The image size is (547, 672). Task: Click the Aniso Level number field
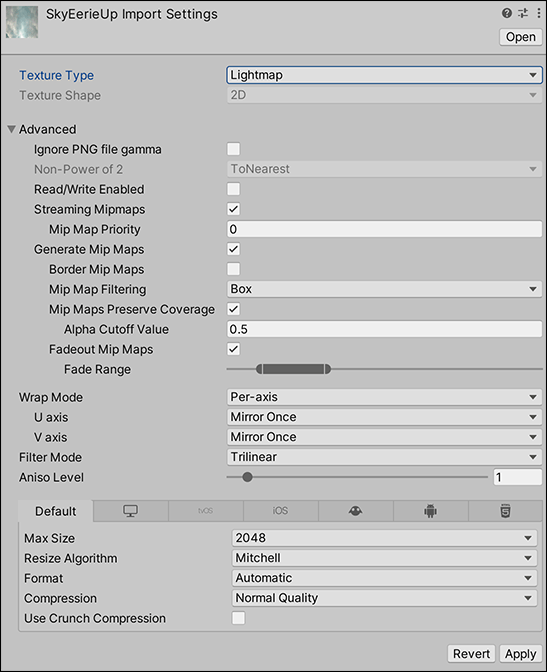(518, 477)
